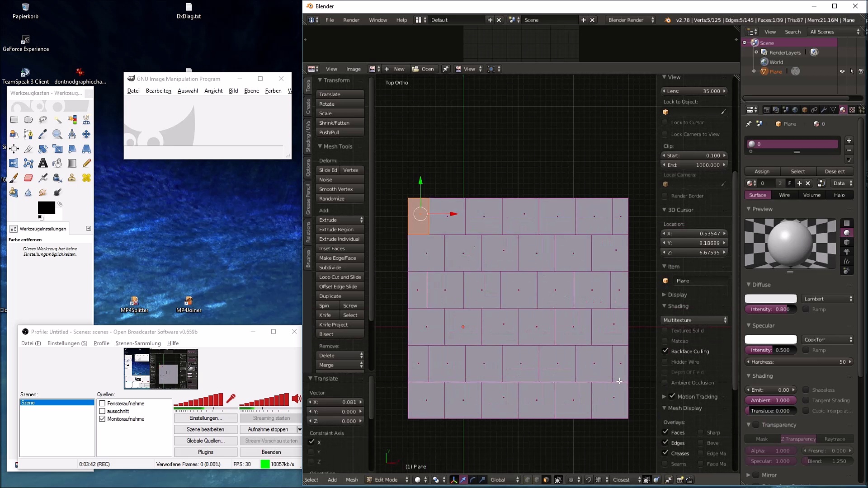Toggle eye visibility of Plane in outliner

click(842, 71)
